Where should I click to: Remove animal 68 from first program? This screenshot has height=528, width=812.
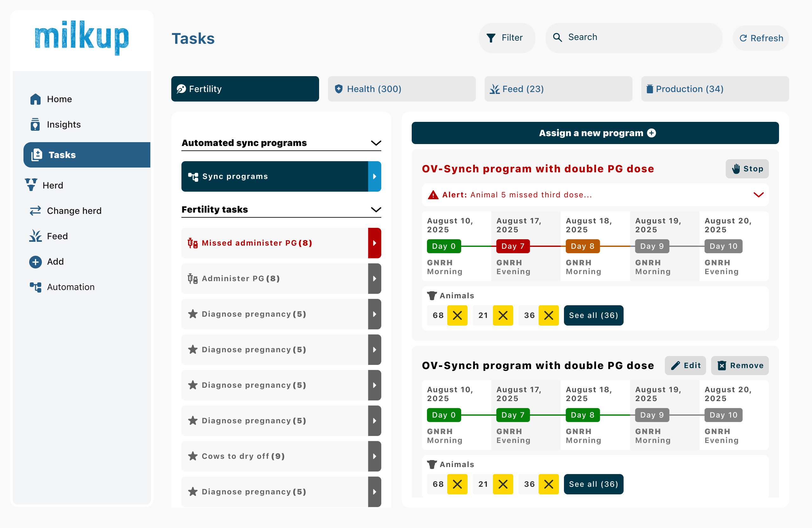point(457,315)
